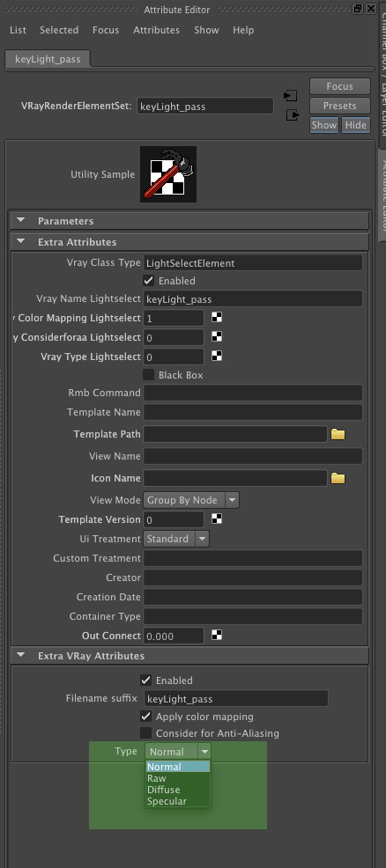Click map button beside Template Version
Viewport: 386px width, 868px height.
coord(217,519)
